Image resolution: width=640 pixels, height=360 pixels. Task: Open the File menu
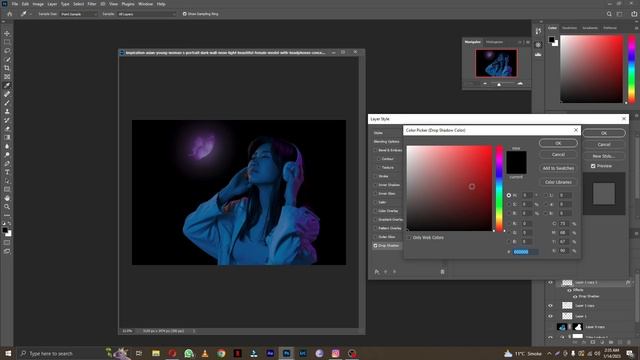coord(15,4)
